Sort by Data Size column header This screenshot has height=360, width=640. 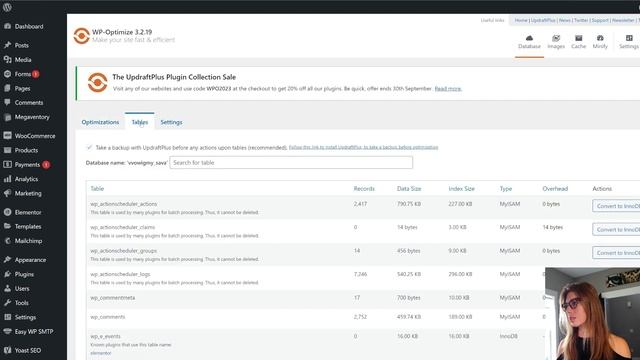[x=409, y=189]
